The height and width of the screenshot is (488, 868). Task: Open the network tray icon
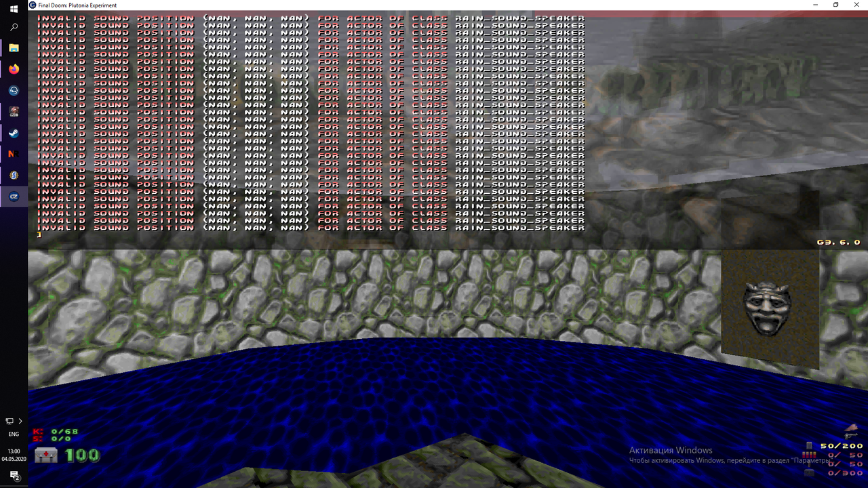point(9,421)
